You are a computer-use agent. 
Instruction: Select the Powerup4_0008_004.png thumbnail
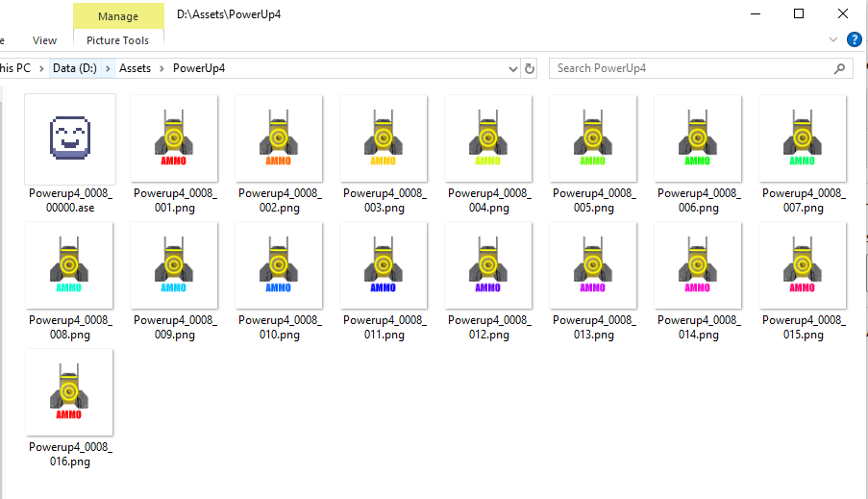pos(488,138)
